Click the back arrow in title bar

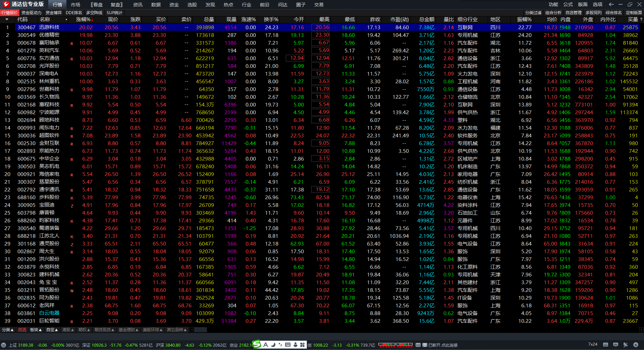[611, 4]
